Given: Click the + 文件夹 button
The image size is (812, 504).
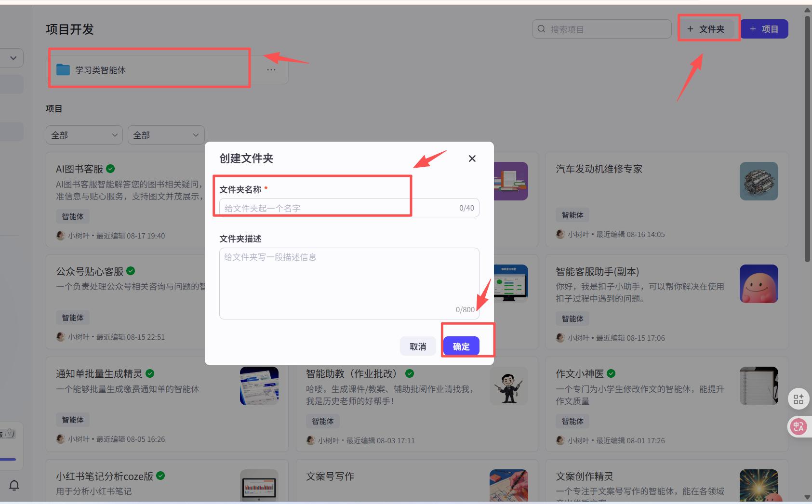Looking at the screenshot, I should (708, 28).
